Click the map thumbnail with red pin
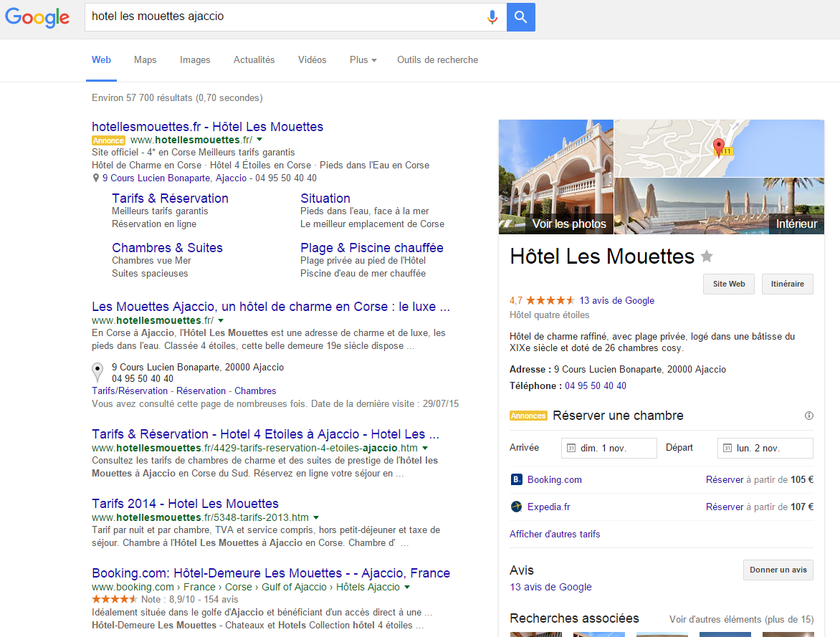Viewport: 840px width, 637px height. pos(719,148)
